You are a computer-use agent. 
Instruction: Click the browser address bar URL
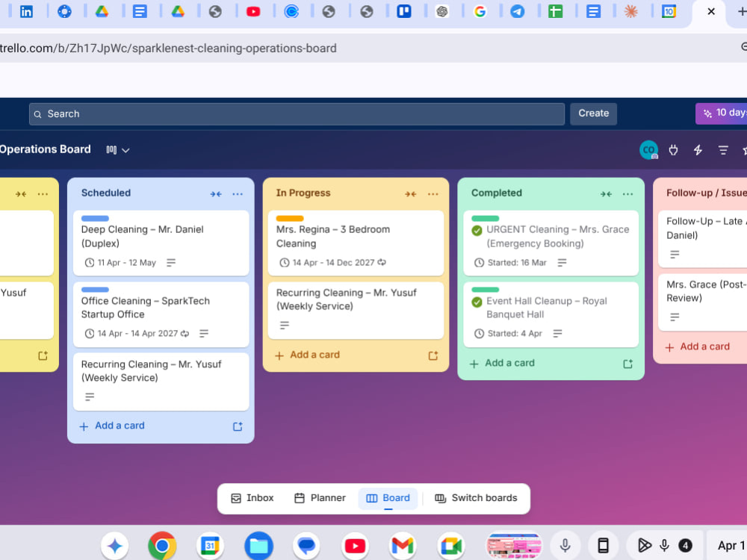point(167,48)
